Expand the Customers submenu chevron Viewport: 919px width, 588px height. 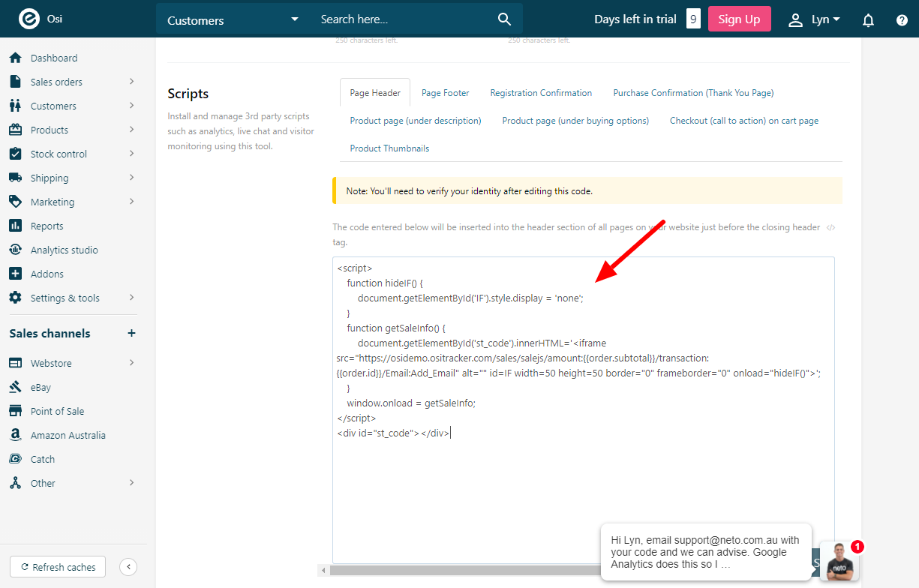click(x=131, y=106)
